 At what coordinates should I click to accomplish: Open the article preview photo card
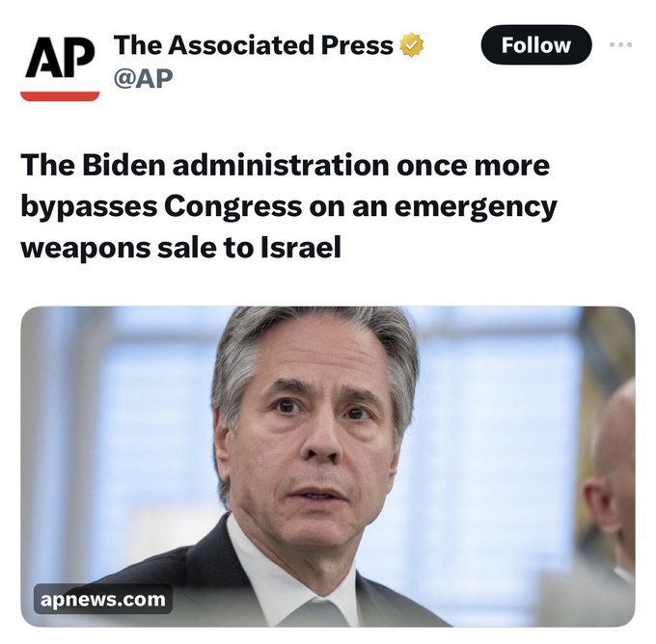point(328,467)
